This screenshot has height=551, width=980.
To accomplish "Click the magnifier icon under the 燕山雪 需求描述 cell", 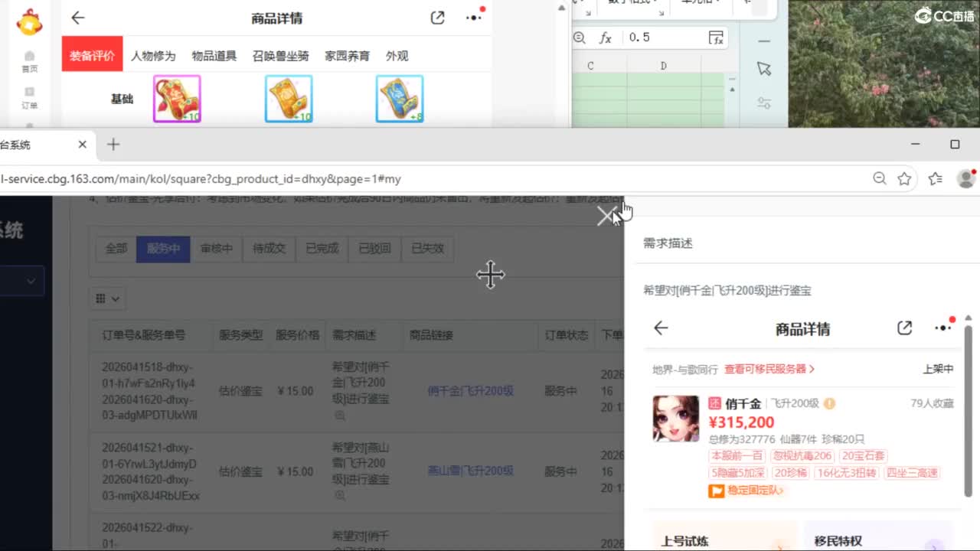I will [340, 496].
